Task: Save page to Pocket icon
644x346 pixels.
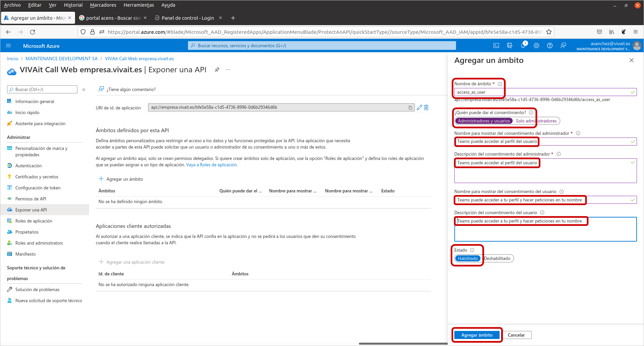Action: (x=599, y=32)
